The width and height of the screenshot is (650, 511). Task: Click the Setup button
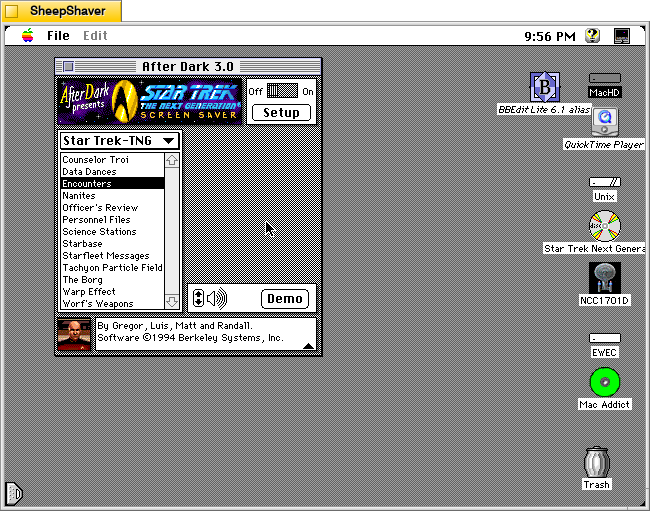tap(281, 112)
